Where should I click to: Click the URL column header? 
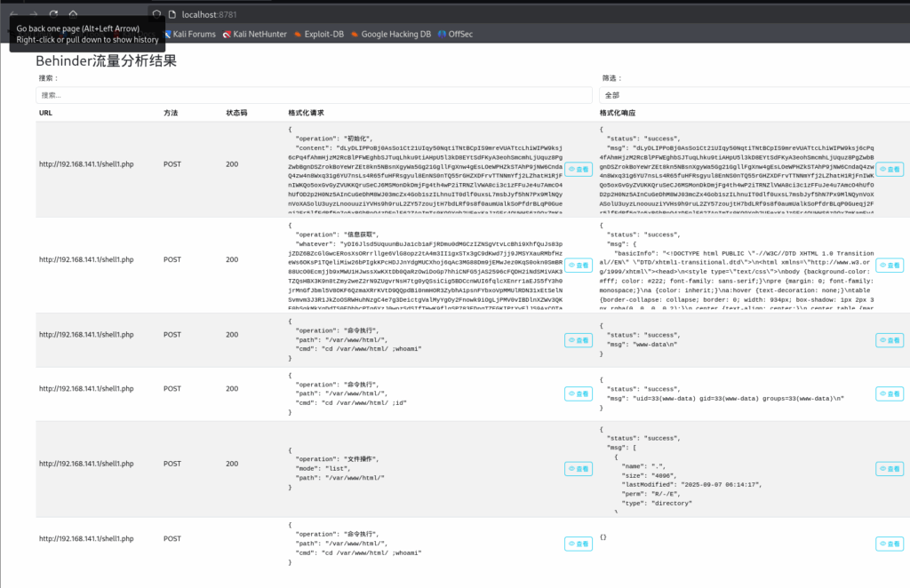[x=45, y=113]
